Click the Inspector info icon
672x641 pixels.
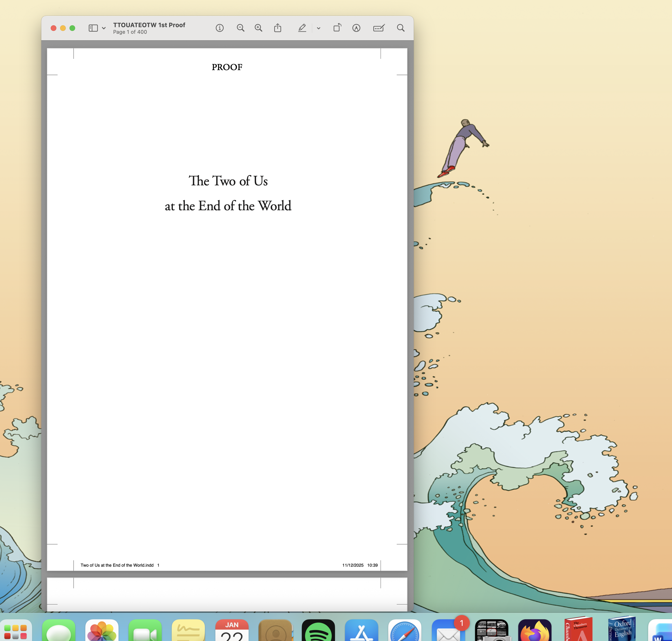point(219,28)
